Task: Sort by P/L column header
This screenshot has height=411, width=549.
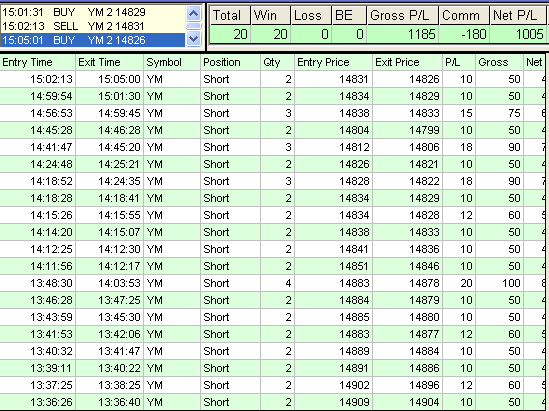Action: 459,62
